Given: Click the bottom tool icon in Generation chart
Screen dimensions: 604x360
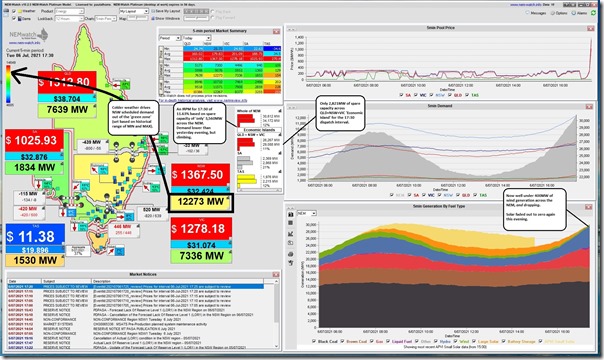Looking at the screenshot, I should [291, 263].
